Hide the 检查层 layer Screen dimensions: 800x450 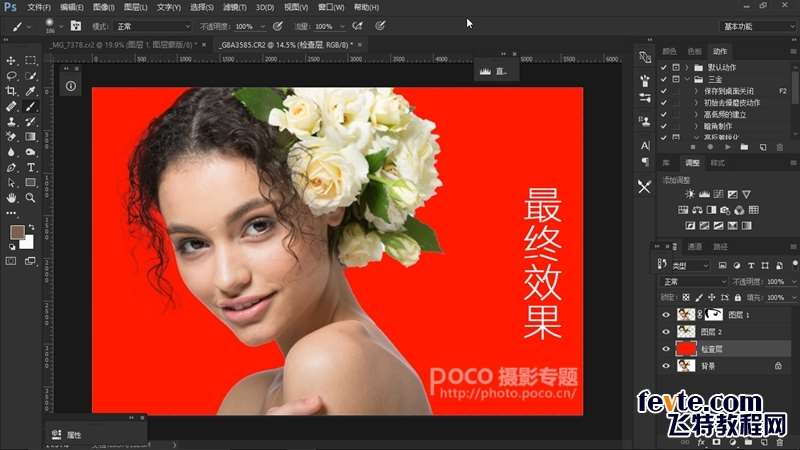point(665,349)
